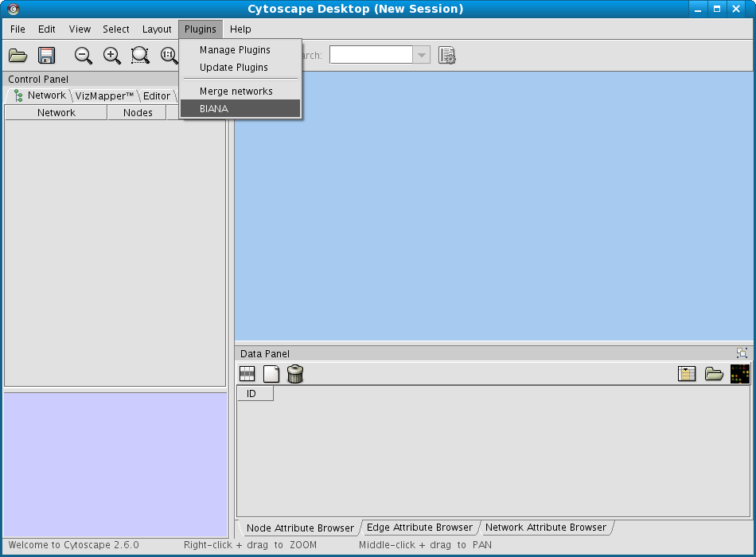Viewport: 756px width, 557px height.
Task: Zoom to selected region icon
Action: coord(140,56)
